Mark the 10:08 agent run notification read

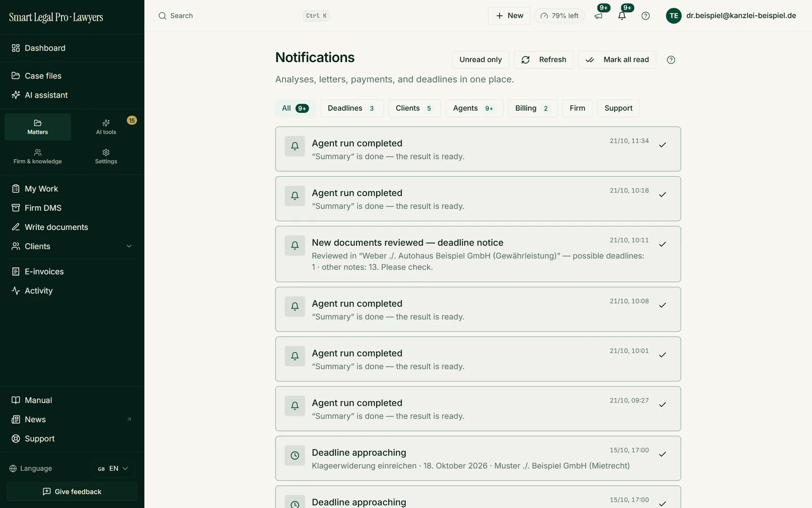click(662, 305)
